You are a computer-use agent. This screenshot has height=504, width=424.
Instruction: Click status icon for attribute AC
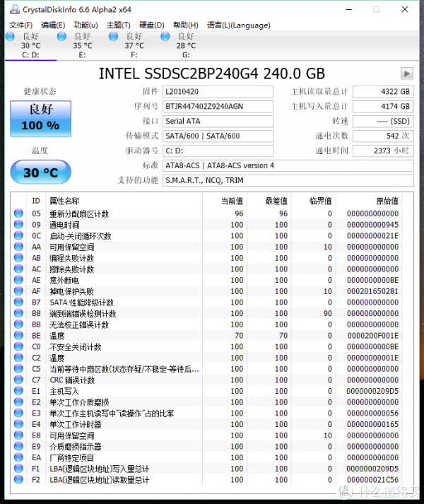click(18, 269)
